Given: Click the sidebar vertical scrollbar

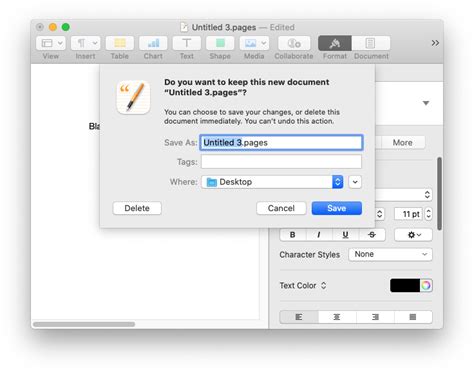Looking at the screenshot, I should [439, 194].
